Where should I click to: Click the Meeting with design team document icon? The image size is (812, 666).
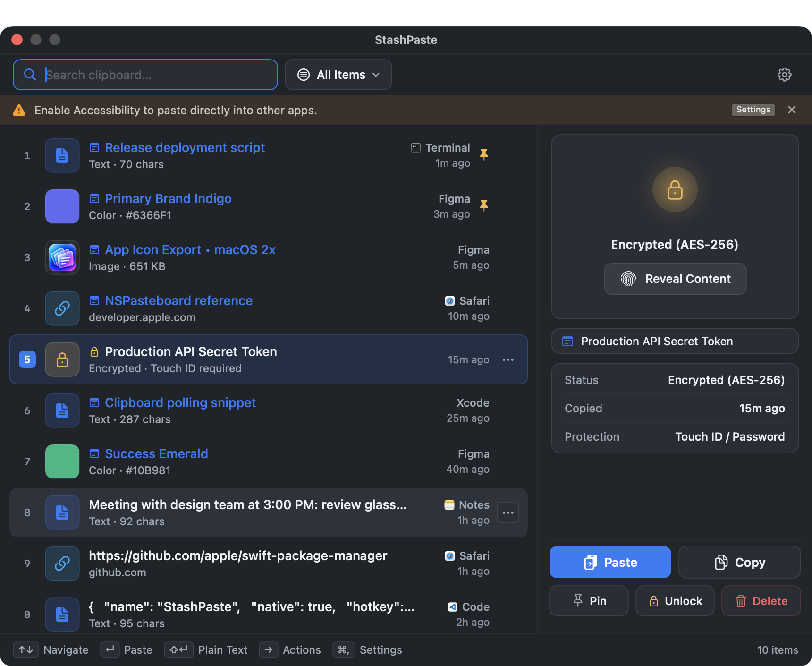click(x=62, y=512)
